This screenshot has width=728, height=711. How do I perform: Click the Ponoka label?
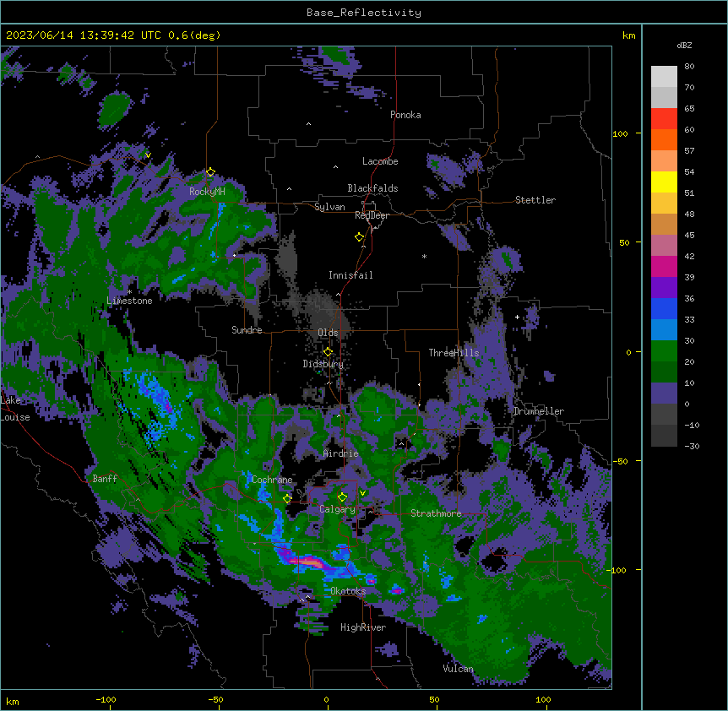coord(405,115)
